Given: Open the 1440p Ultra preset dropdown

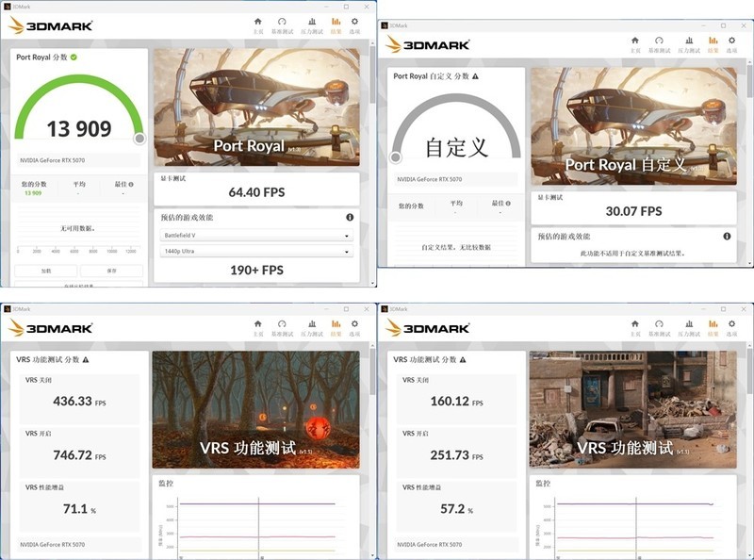Looking at the screenshot, I should click(254, 251).
